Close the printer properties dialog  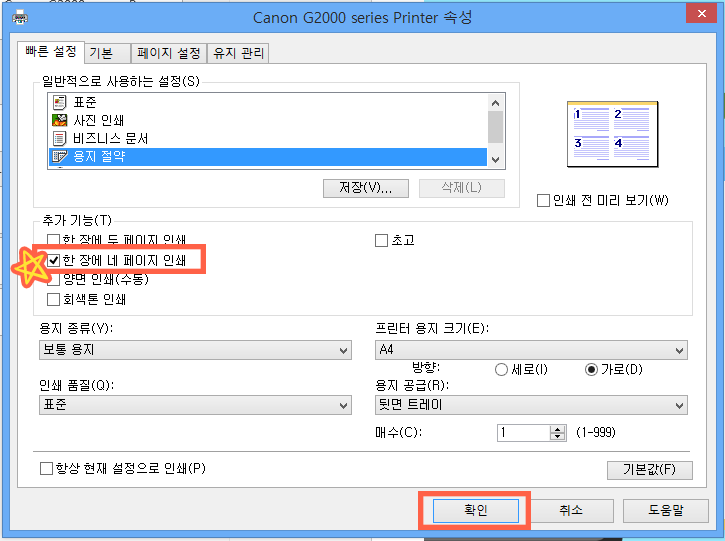click(701, 13)
